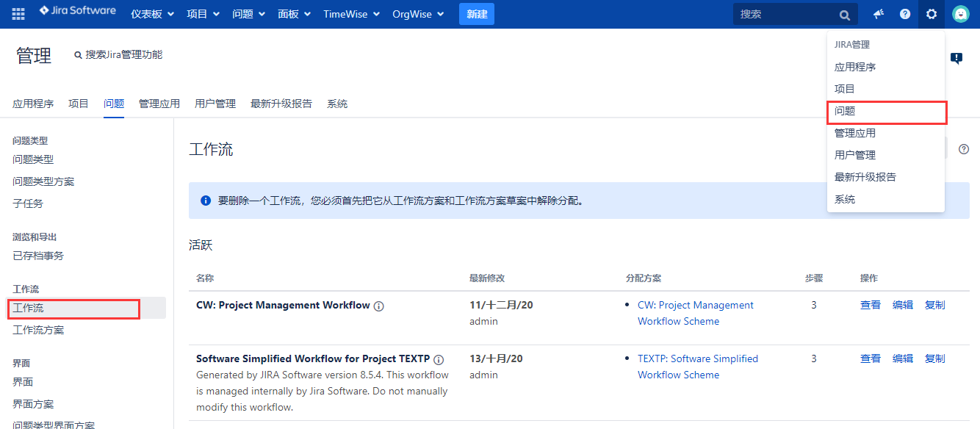Image resolution: width=980 pixels, height=429 pixels.
Task: Open the TimeWise dropdown menu
Action: pos(351,14)
